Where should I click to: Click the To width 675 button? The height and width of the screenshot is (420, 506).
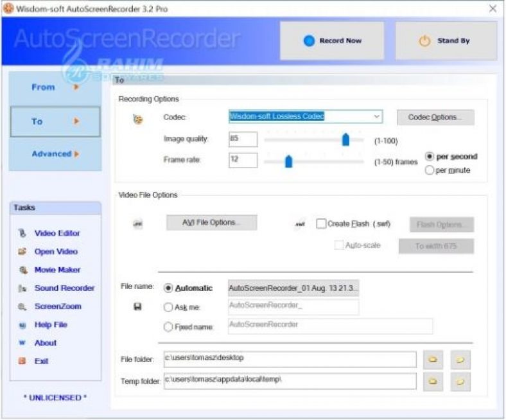coord(436,246)
